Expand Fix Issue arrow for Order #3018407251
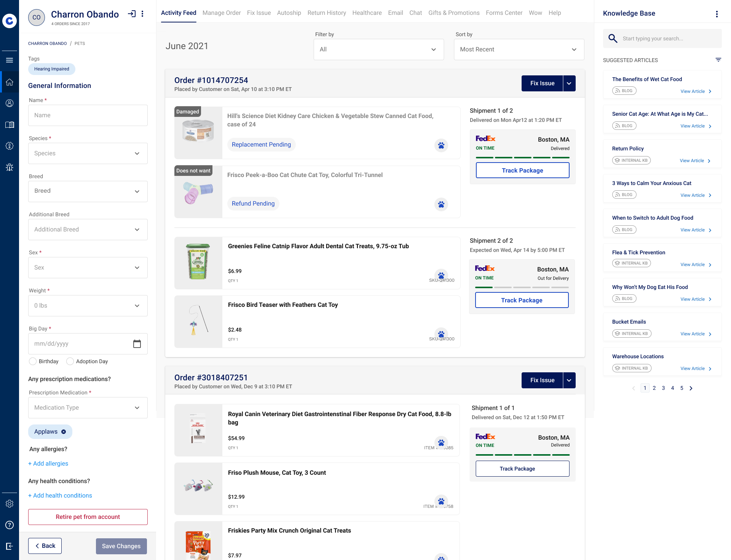Image resolution: width=731 pixels, height=560 pixels. coord(569,380)
